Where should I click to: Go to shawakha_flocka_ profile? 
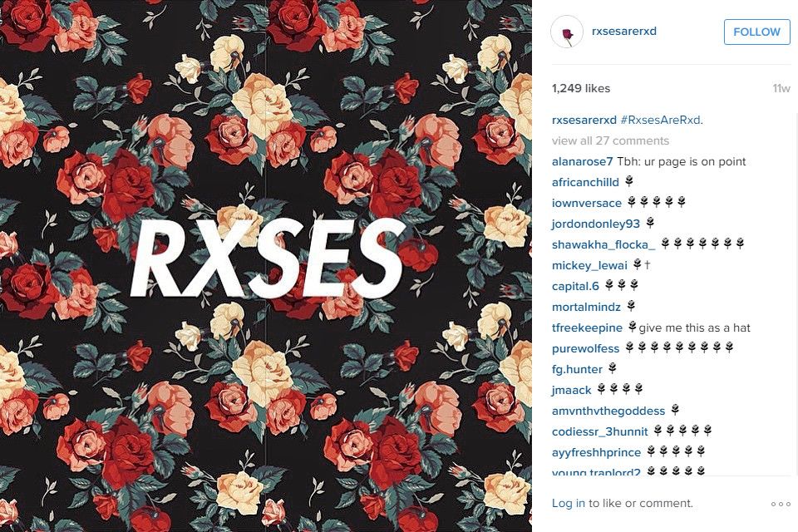(603, 245)
